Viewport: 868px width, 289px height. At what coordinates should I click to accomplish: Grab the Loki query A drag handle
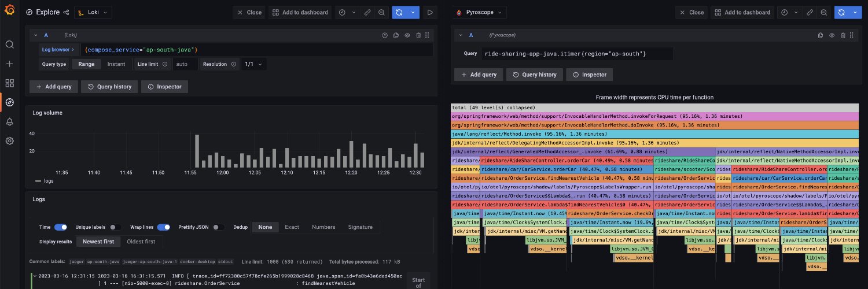(427, 35)
